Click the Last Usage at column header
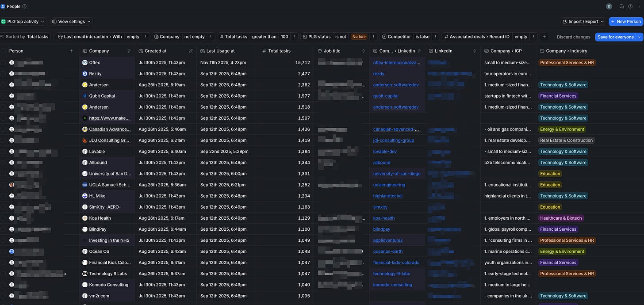The width and height of the screenshot is (644, 305). [227, 51]
